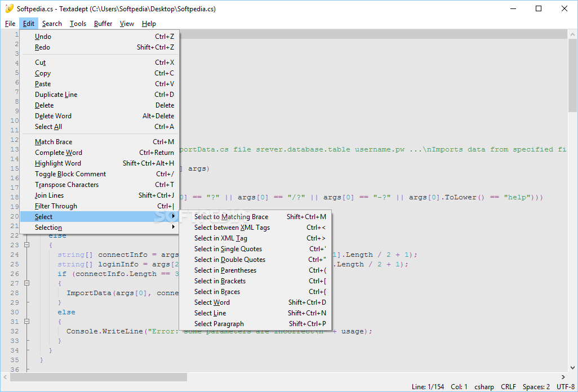Choose Select to Matching Brace
Screen dimensions: 578x392
tap(255, 217)
